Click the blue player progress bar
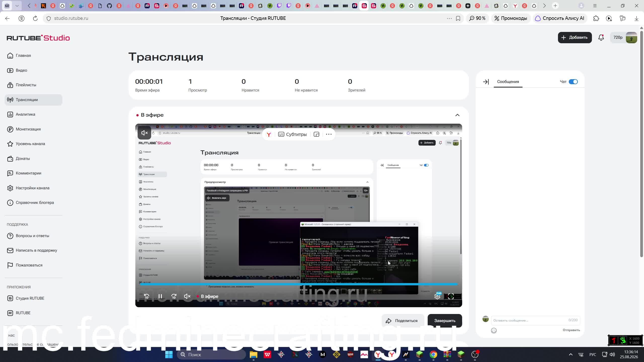This screenshot has height=362, width=644. pos(299,284)
